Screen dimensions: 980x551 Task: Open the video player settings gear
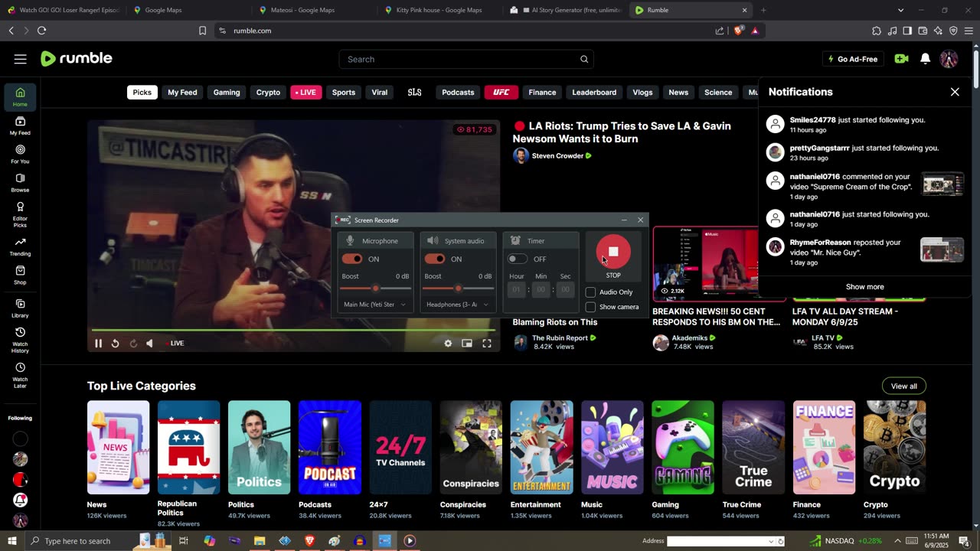coord(448,344)
